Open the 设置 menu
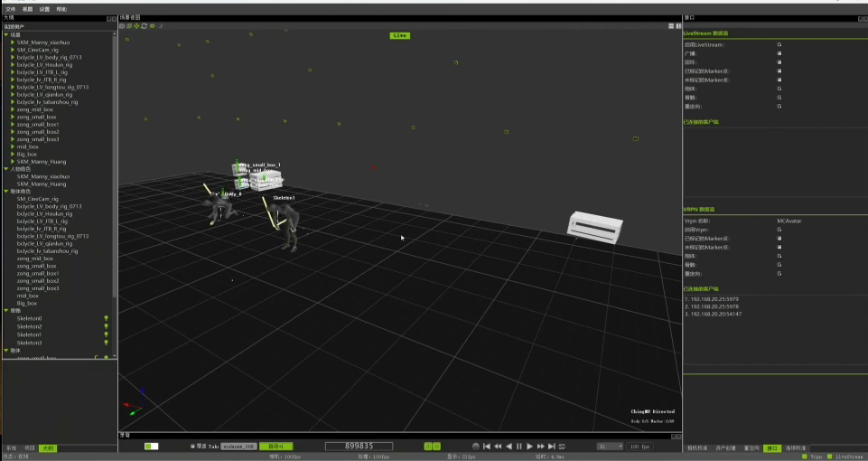Viewport: 868px width, 461px height. [44, 8]
